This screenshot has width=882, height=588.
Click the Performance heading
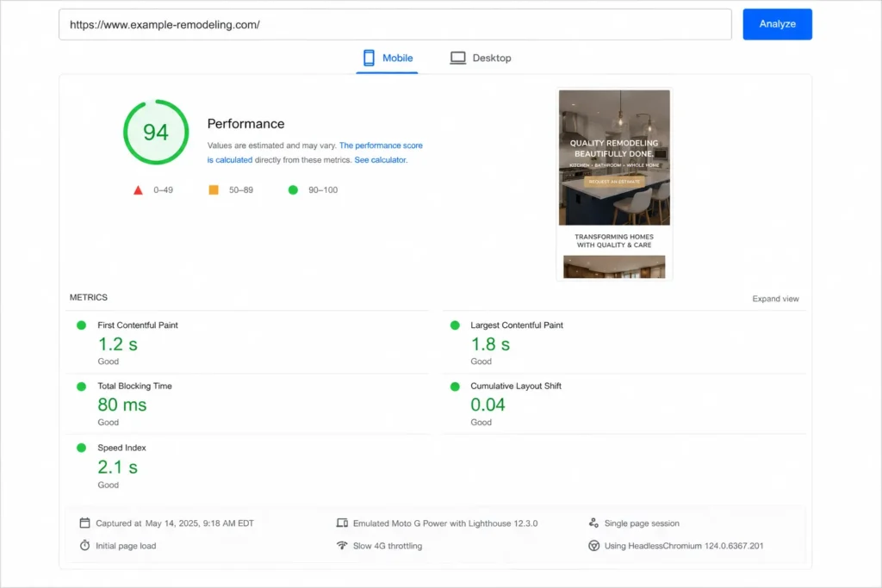[245, 124]
